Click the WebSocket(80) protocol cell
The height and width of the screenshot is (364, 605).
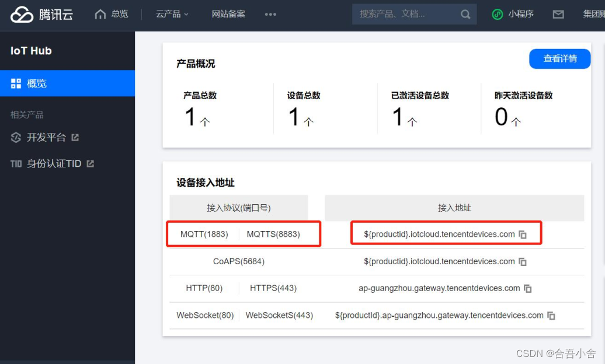coord(205,315)
